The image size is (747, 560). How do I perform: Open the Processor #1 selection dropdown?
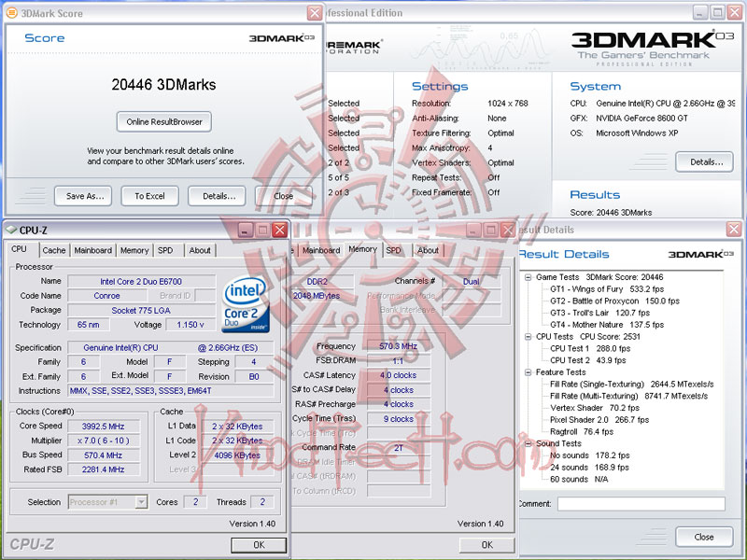[141, 502]
